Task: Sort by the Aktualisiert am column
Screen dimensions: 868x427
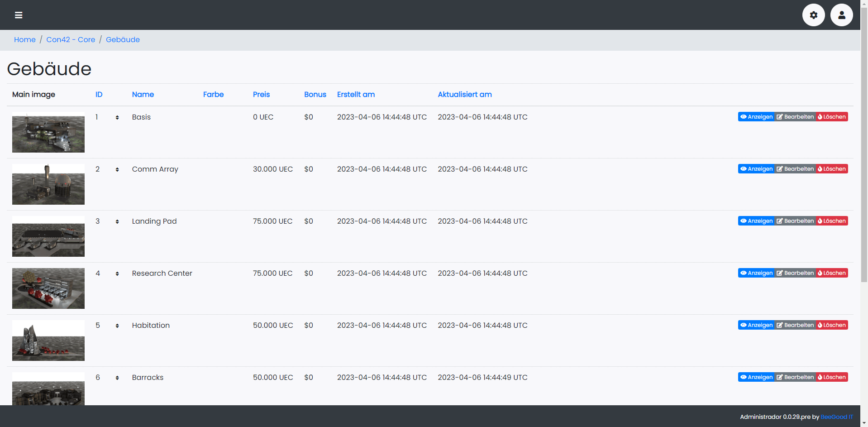Action: [465, 95]
